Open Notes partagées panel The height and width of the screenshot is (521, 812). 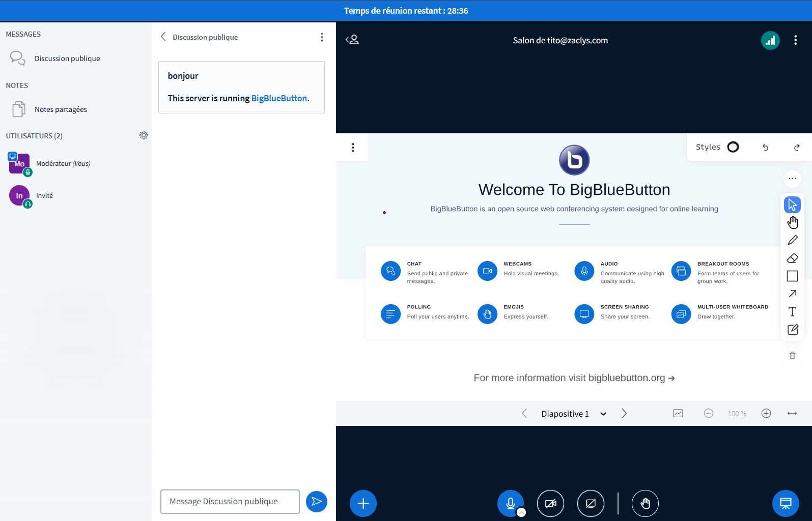point(61,109)
